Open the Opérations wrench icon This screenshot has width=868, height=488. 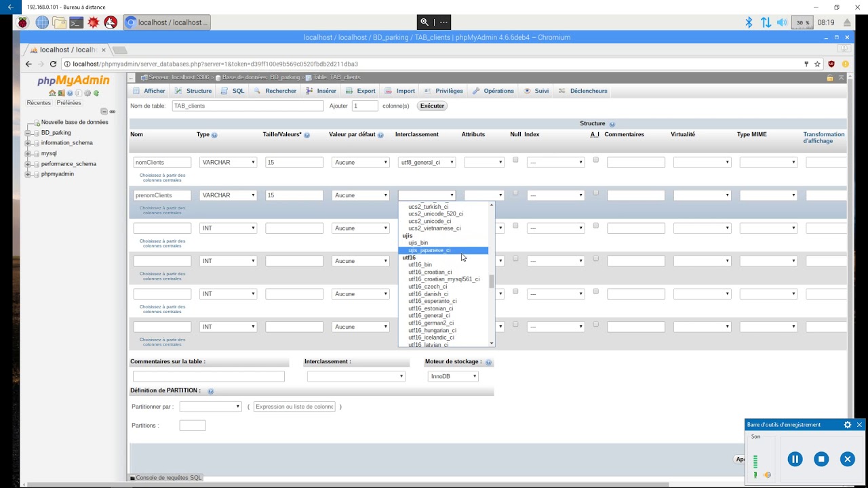pyautogui.click(x=475, y=91)
